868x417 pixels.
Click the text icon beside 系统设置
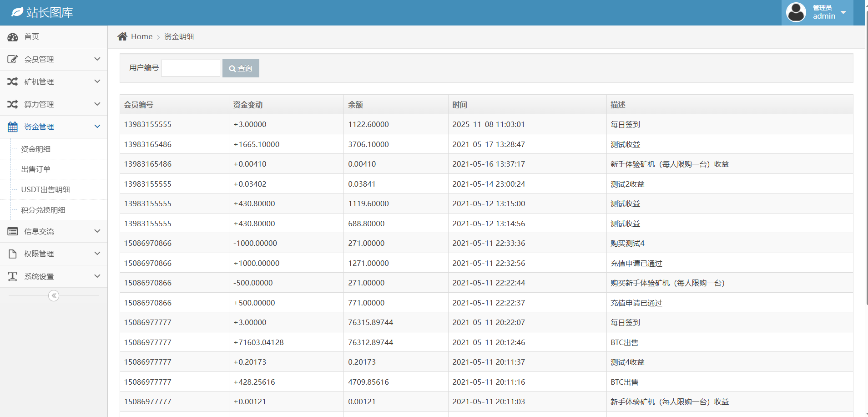click(x=13, y=276)
